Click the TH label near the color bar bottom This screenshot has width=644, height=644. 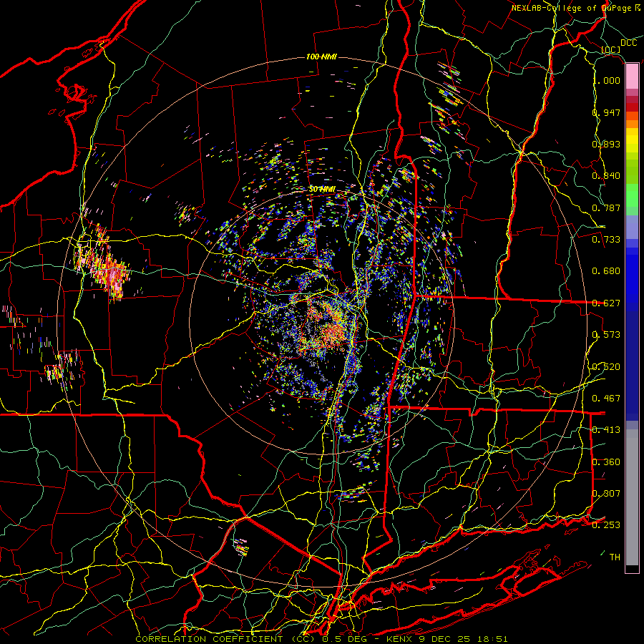tap(615, 557)
